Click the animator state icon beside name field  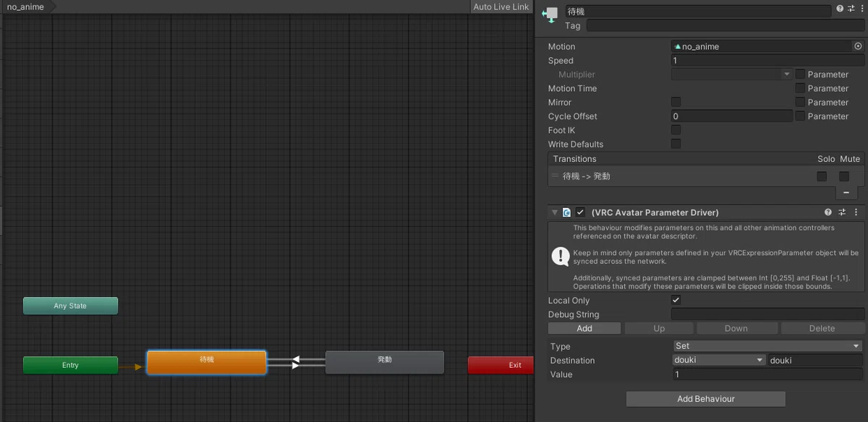click(x=550, y=13)
